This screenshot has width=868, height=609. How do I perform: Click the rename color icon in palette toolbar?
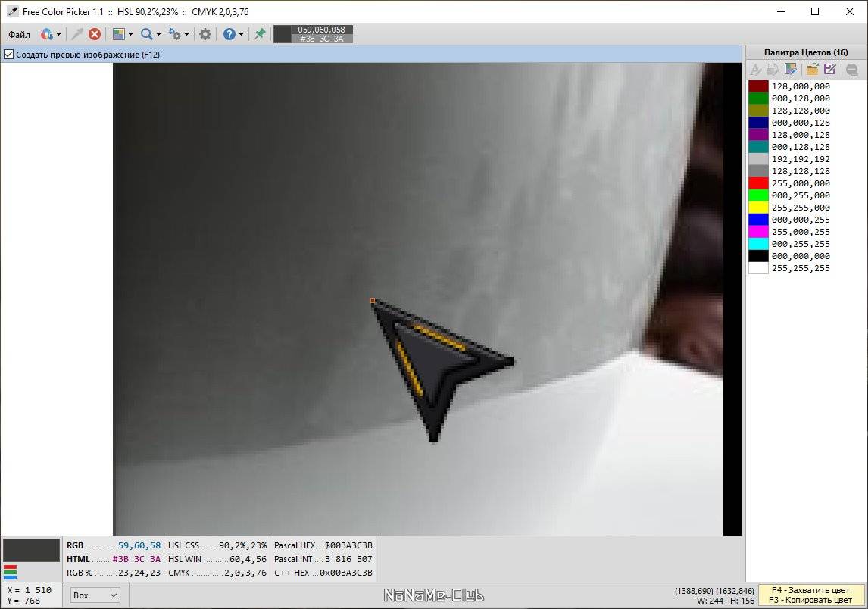tap(756, 69)
